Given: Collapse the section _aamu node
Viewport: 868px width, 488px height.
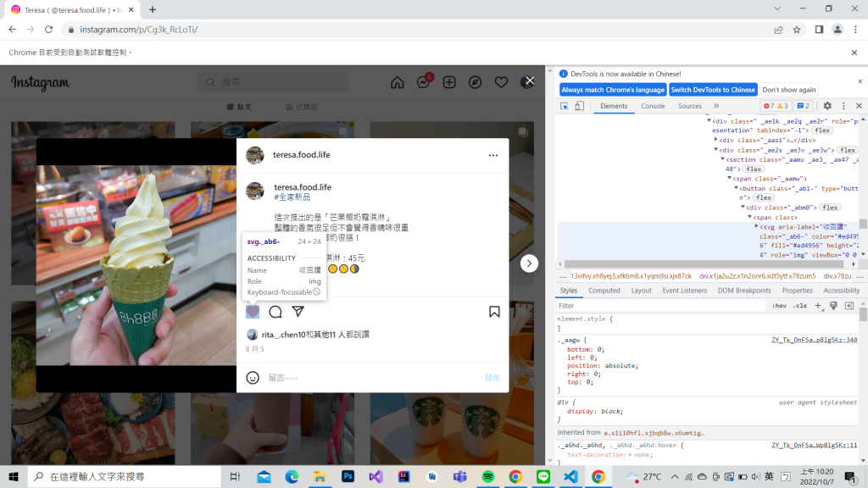Looking at the screenshot, I should [x=722, y=159].
